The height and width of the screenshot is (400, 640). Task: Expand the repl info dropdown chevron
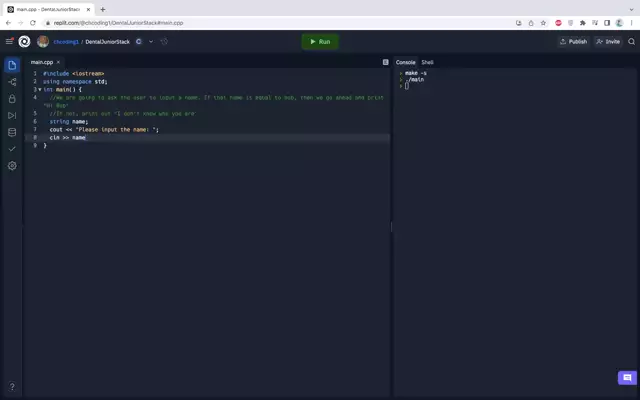(151, 41)
